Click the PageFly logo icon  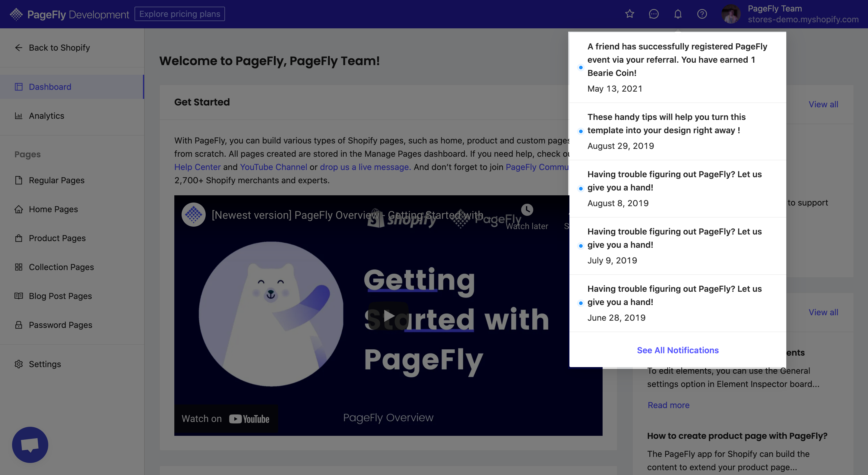coord(16,14)
